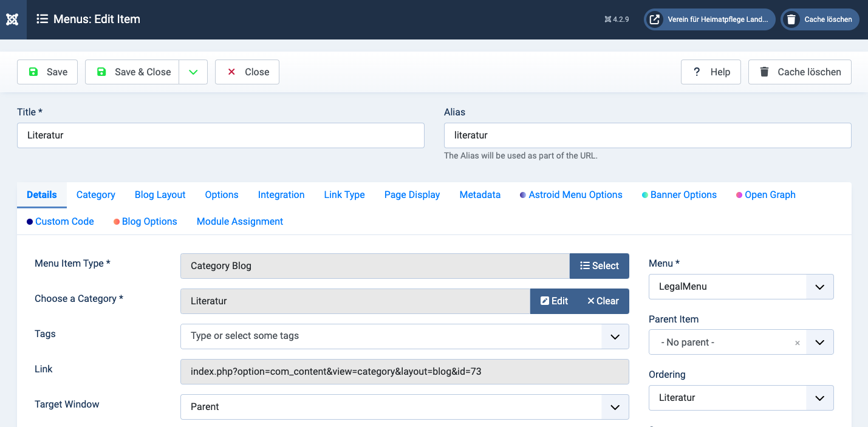
Task: Expand the Target Window dropdown
Action: coord(615,407)
